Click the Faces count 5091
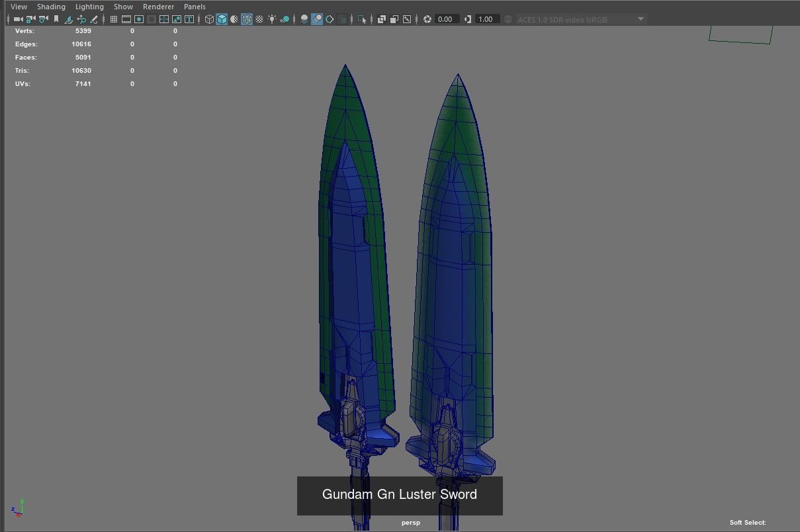 [83, 57]
